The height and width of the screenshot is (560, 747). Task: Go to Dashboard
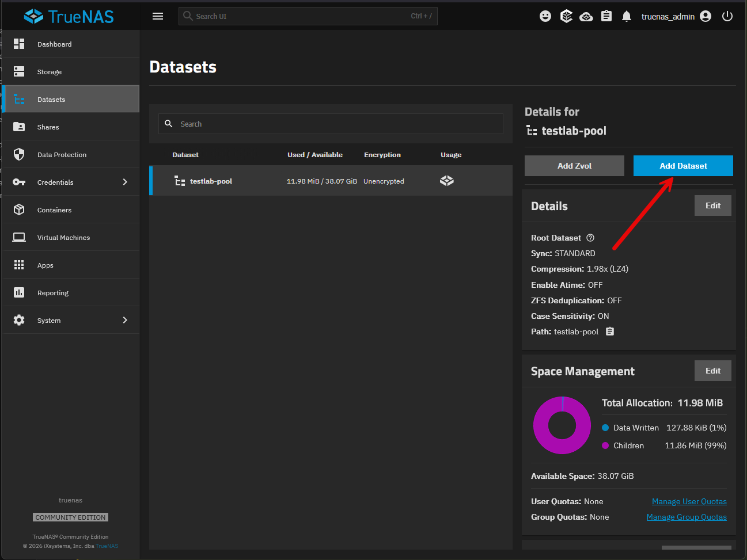pos(71,44)
